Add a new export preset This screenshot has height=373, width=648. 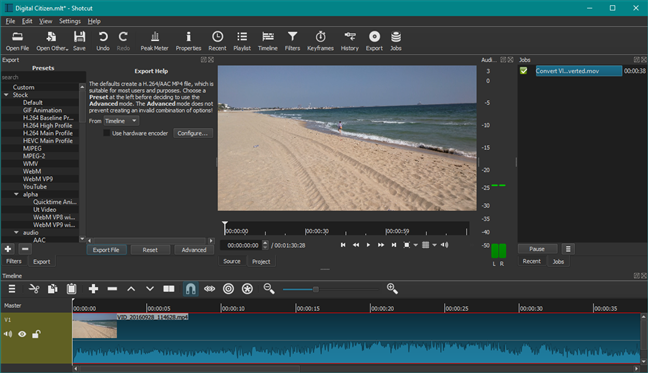click(x=8, y=249)
